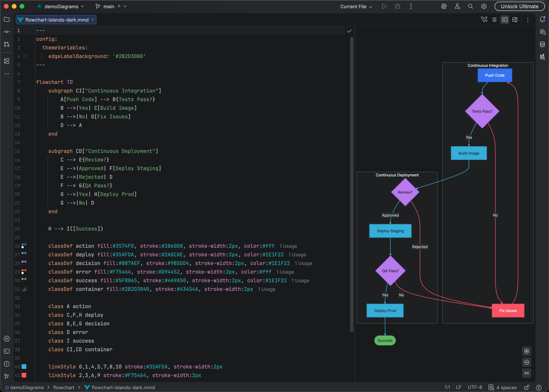Zoom in on the diagram preview
Screen dimensions: 549x392
point(527,351)
